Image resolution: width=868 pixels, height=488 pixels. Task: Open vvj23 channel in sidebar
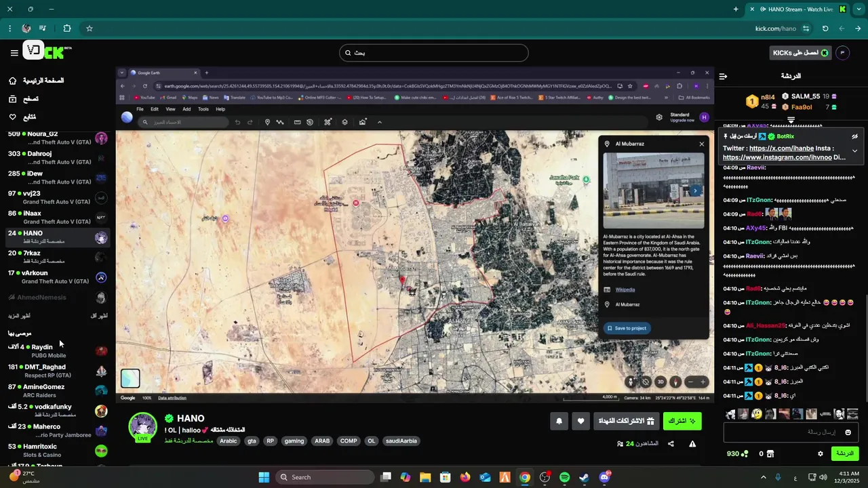[58, 197]
